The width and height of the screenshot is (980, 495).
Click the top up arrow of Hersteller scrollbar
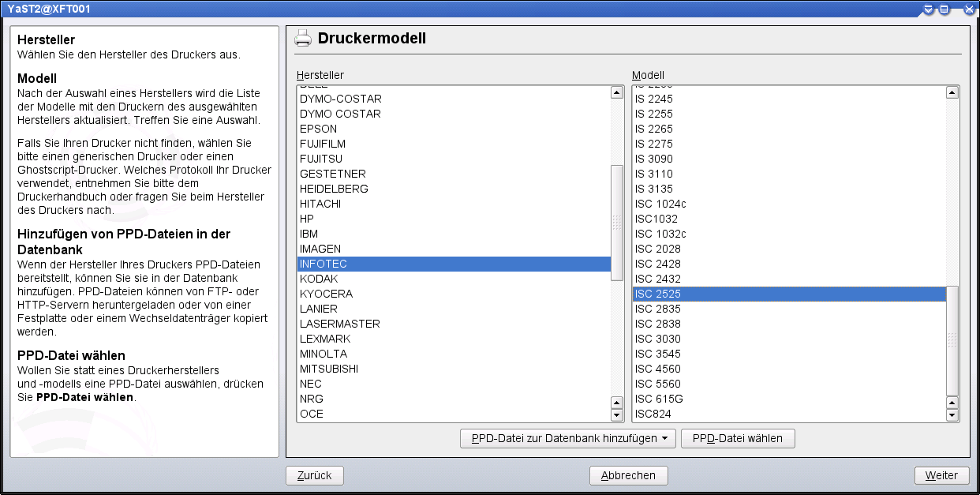617,92
